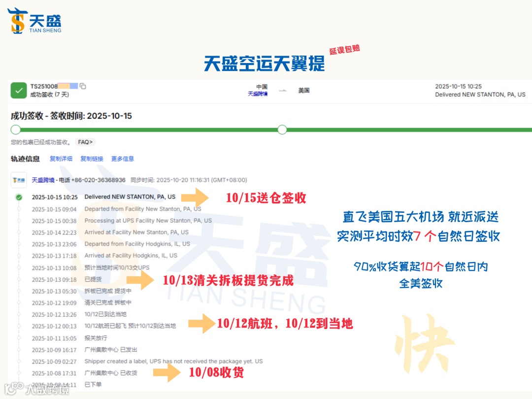Click row '预计当地时间10/13交UPS'
Image resolution: width=532 pixels, height=399 pixels.
[91, 267]
